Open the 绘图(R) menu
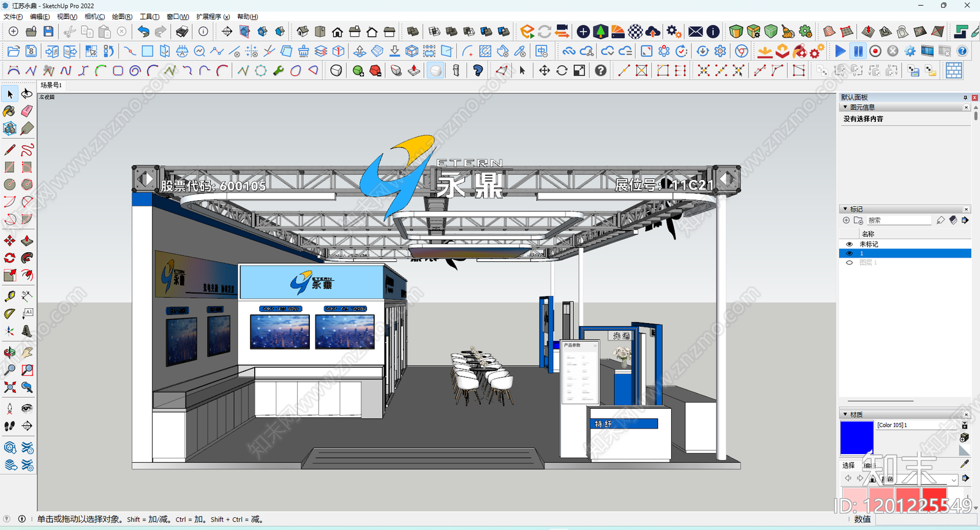This screenshot has width=980, height=530. click(x=122, y=17)
